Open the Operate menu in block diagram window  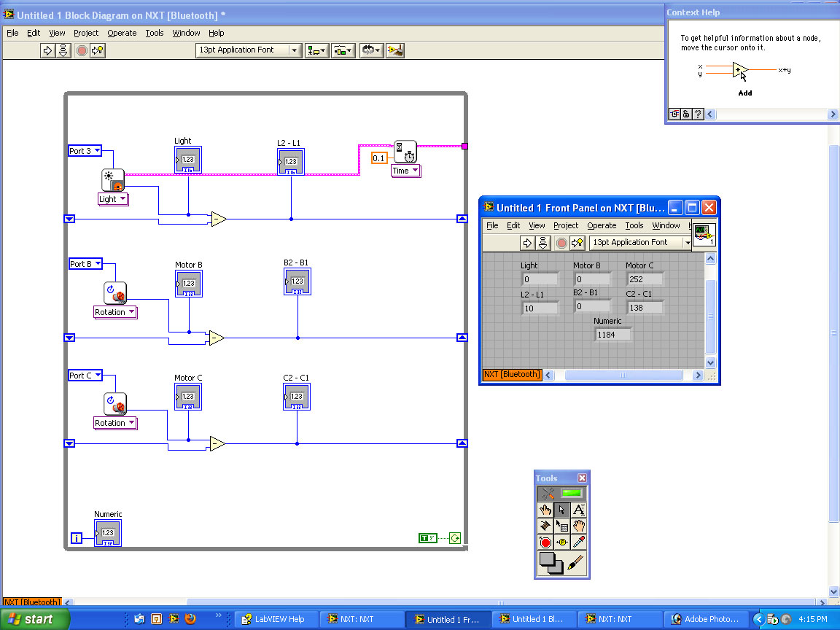click(122, 33)
